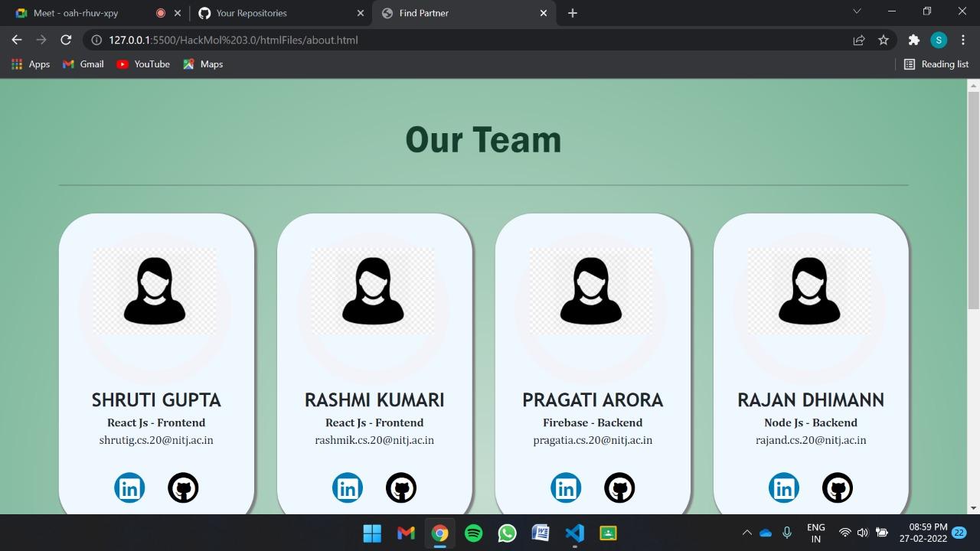Image resolution: width=980 pixels, height=551 pixels.
Task: Open the ENG IN language switcher
Action: (x=816, y=533)
